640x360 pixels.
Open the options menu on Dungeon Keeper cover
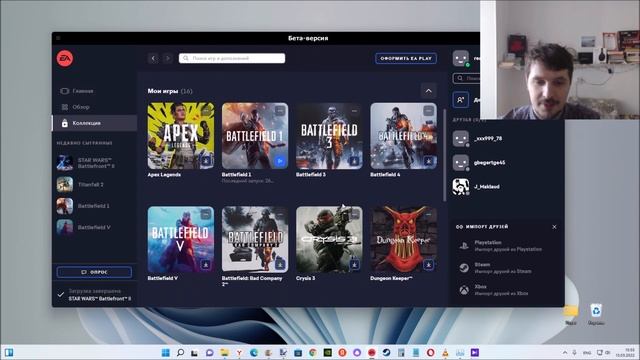[x=429, y=214]
